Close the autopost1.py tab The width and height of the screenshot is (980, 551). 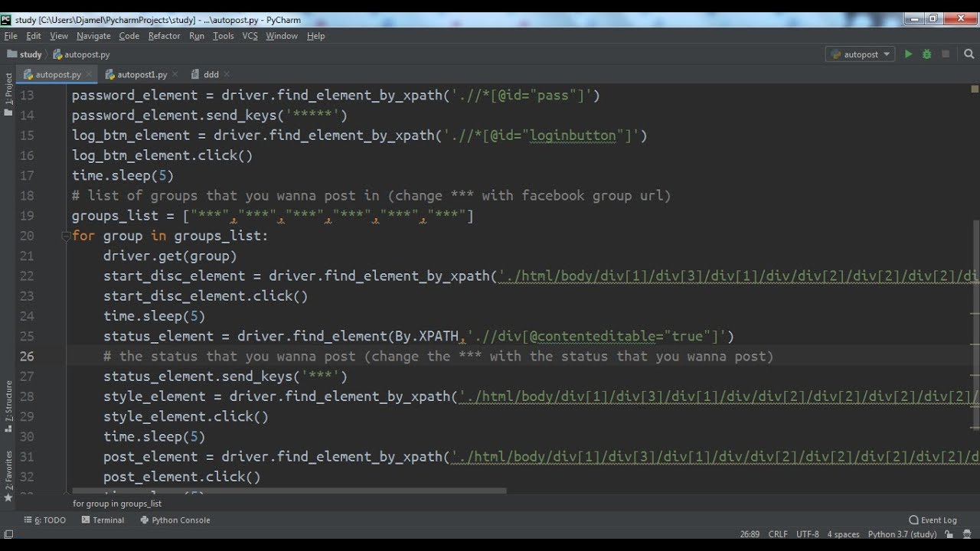[175, 74]
